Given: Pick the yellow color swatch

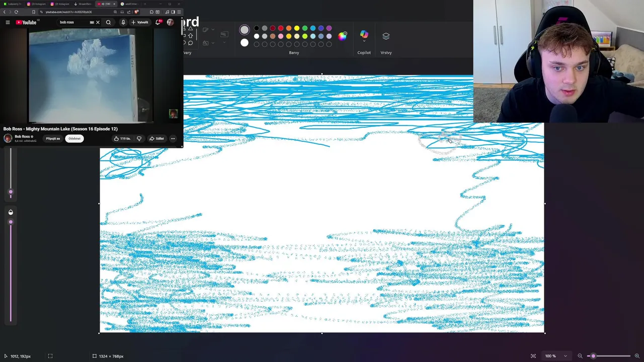Looking at the screenshot, I should 297,28.
